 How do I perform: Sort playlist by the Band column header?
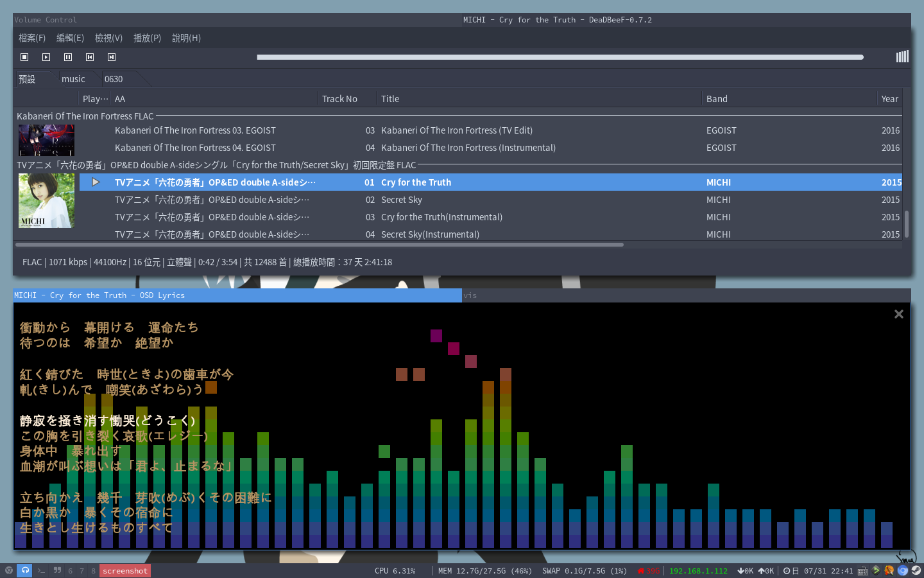pyautogui.click(x=717, y=99)
